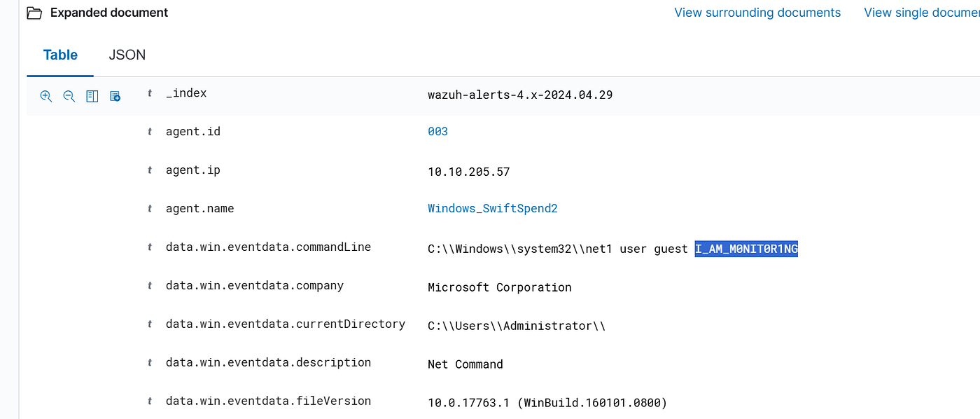980x419 pixels.
Task: Click the Net Command description value
Action: (x=465, y=364)
